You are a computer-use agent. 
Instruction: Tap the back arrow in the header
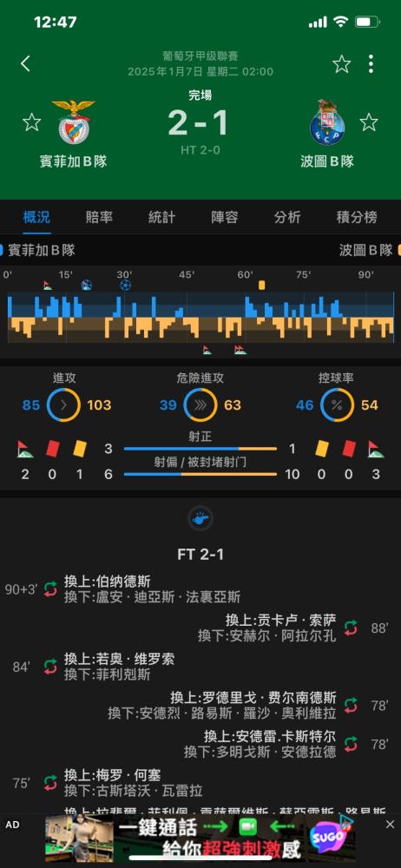click(x=25, y=63)
